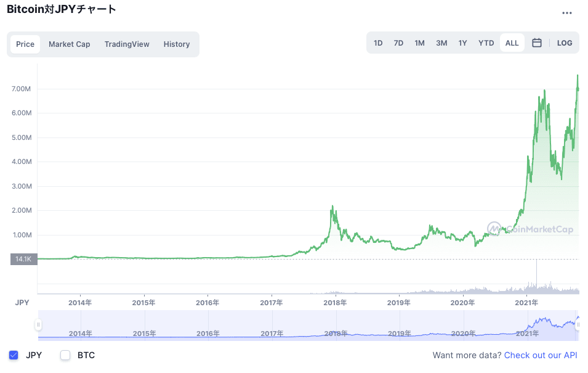Select the 3M range option
Viewport: 588px width, 373px height.
point(441,43)
